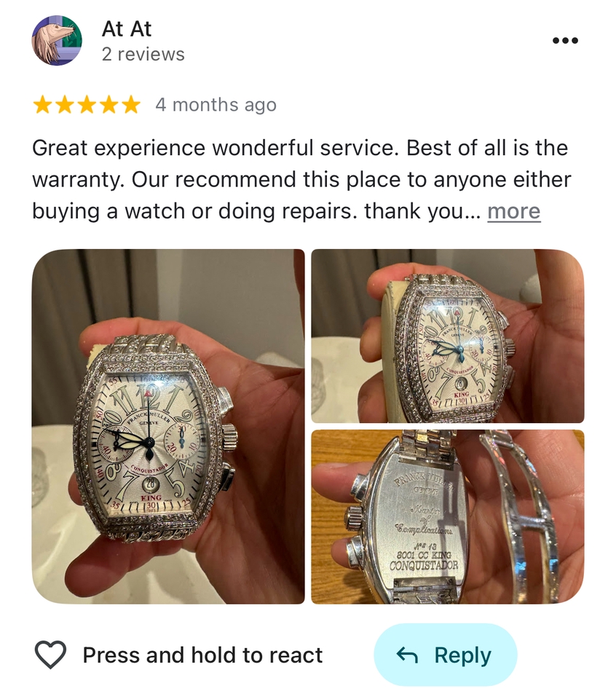Screen dimensions: 616x699
Task: Click the review text body
Action: point(301,180)
